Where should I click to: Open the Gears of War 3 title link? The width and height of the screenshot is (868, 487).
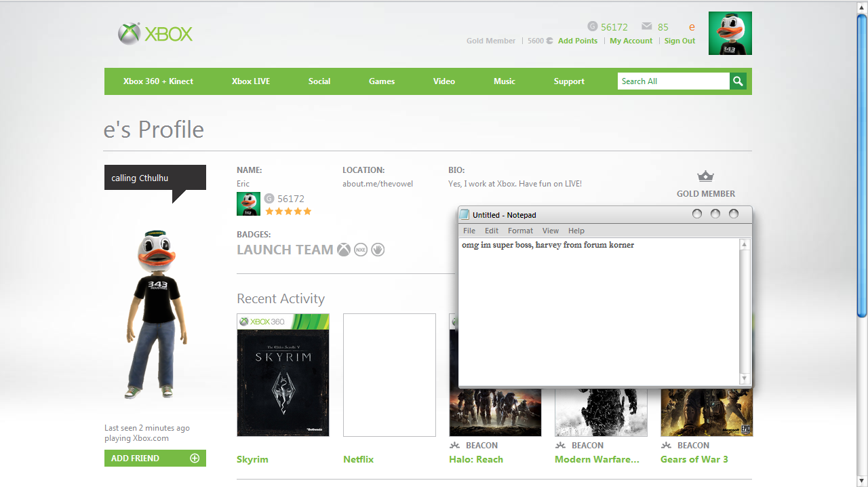tap(694, 459)
